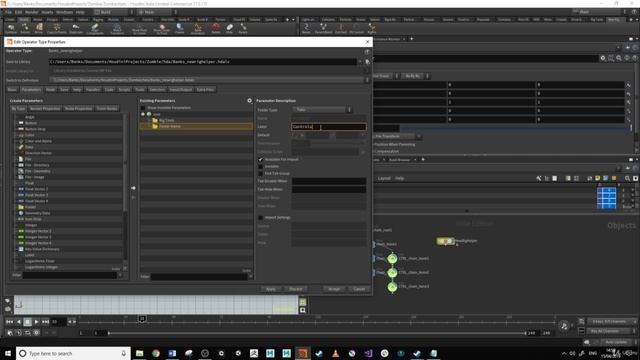The height and width of the screenshot is (360, 640).
Task: Select the Rig Tools folder parameter
Action: [x=167, y=120]
